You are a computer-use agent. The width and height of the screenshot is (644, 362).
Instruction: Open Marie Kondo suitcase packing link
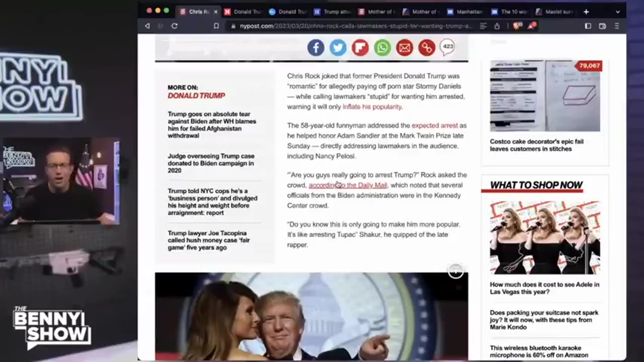[x=544, y=320]
